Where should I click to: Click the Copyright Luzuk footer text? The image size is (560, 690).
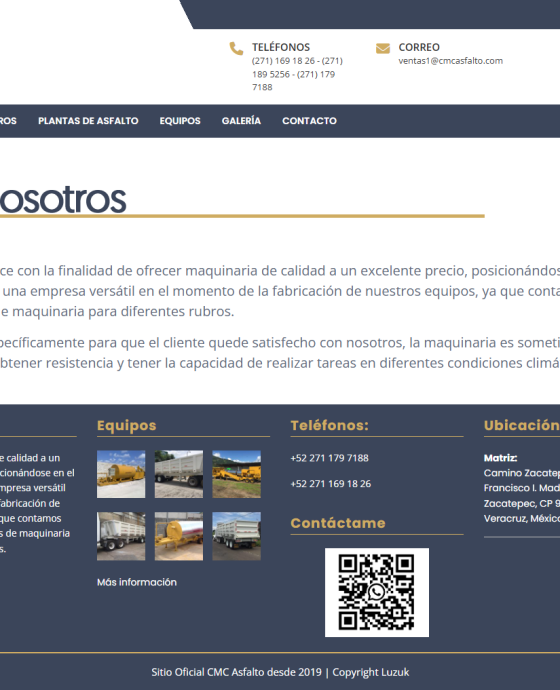[371, 672]
